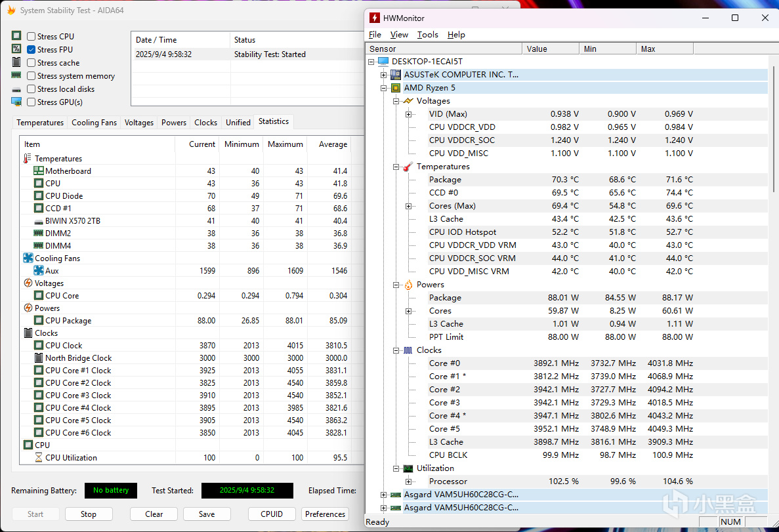Open the HWMonitor Help menu
This screenshot has height=532, width=779.
click(x=456, y=34)
